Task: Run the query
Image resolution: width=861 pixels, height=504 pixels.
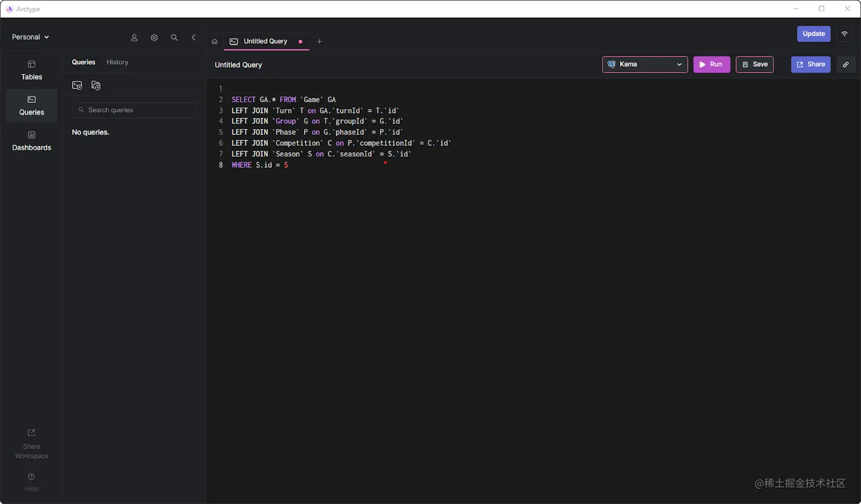Action: 711,64
